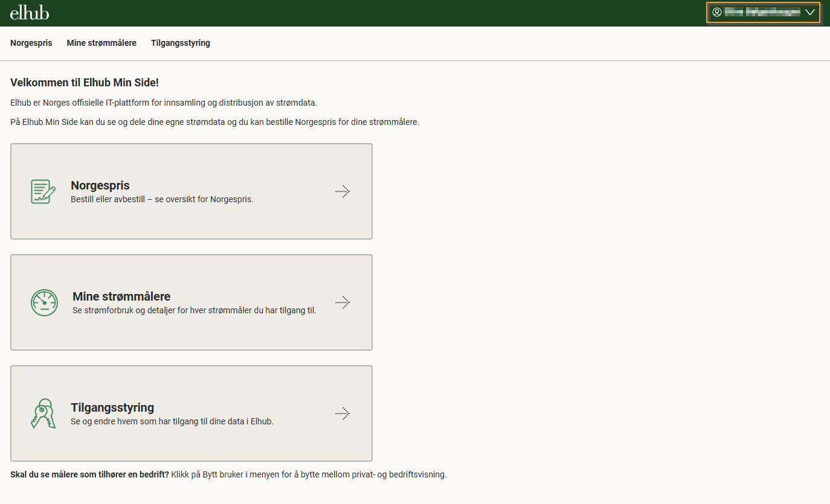This screenshot has width=830, height=504.
Task: Select Tilgangsstyring in the top navigation
Action: point(181,43)
